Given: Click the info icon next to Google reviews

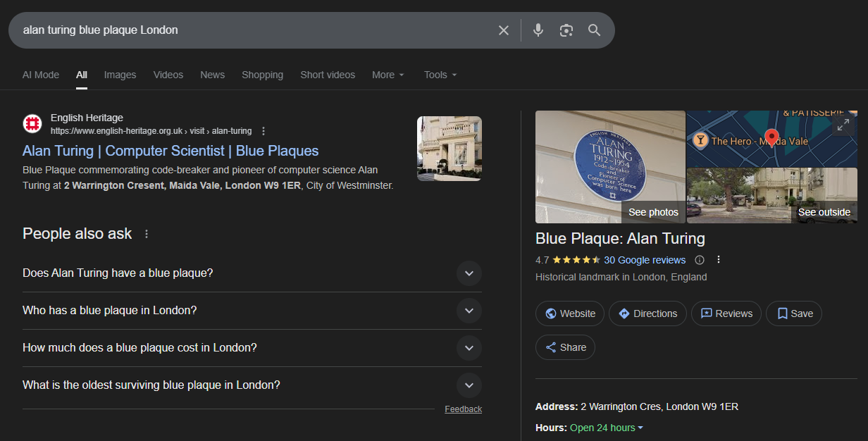Looking at the screenshot, I should [x=699, y=259].
